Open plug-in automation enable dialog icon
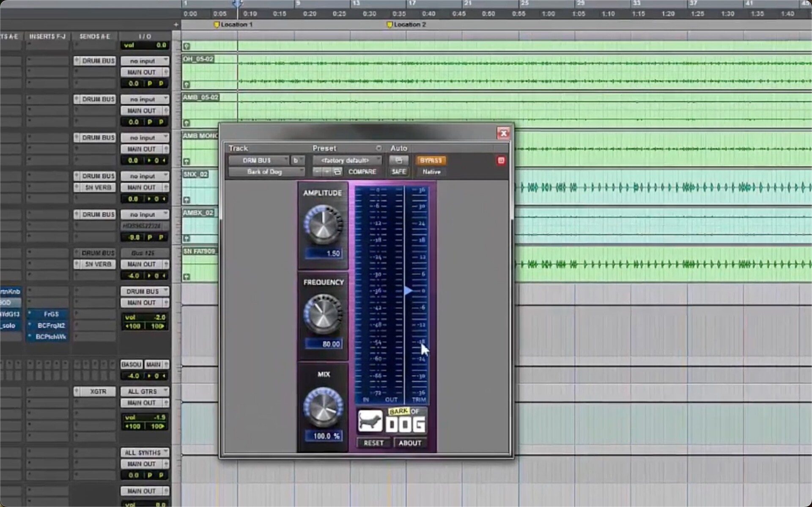Viewport: 812px width, 507px height. [x=398, y=160]
